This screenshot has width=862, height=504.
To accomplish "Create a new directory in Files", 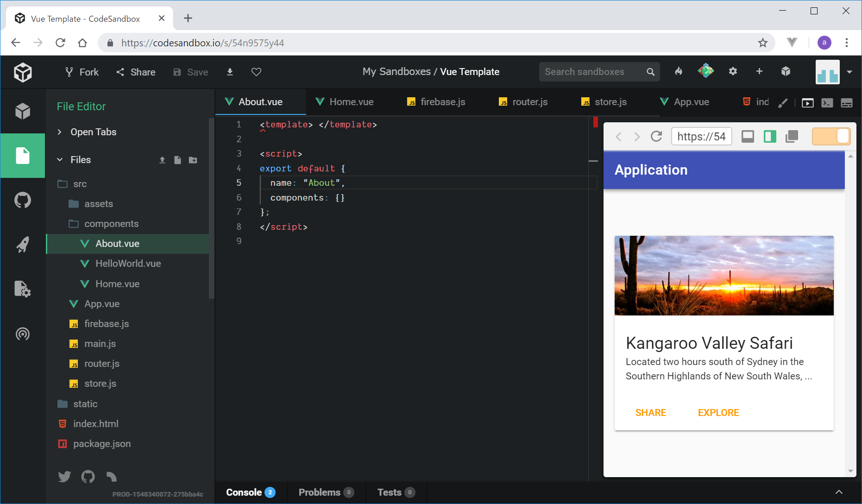I will pos(193,160).
